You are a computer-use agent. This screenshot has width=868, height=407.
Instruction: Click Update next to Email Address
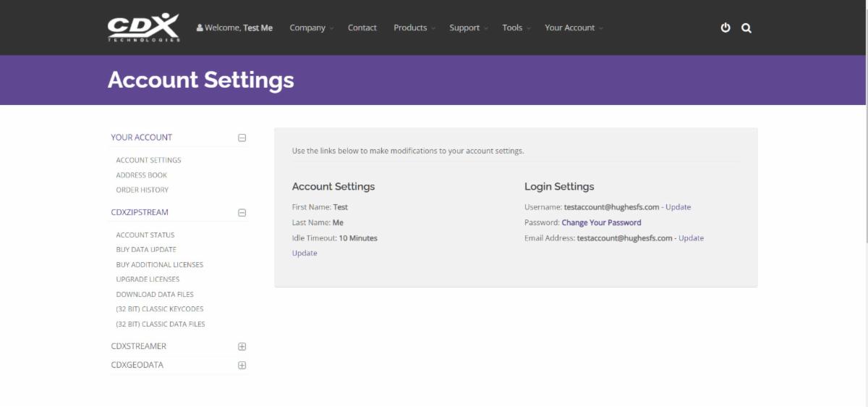[691, 238]
